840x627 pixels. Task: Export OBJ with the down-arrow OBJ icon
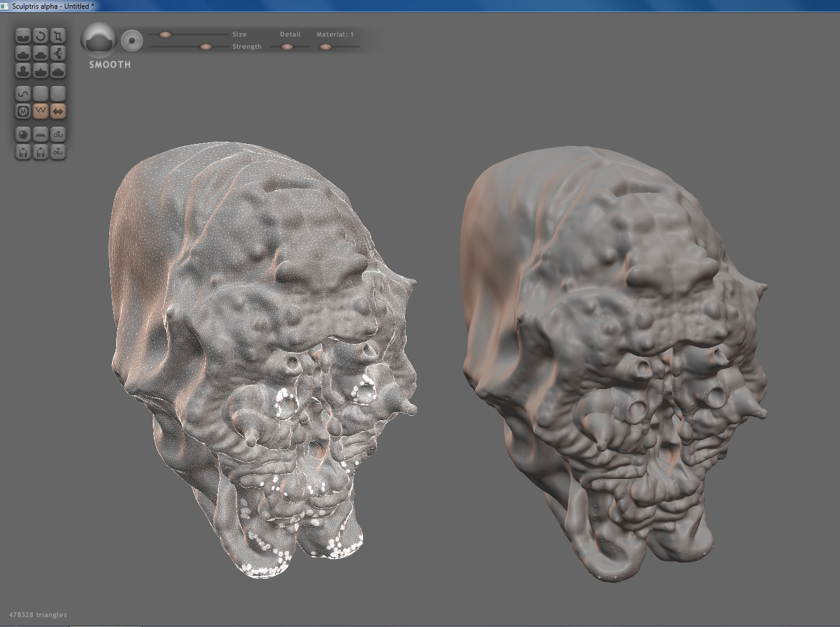point(58,152)
